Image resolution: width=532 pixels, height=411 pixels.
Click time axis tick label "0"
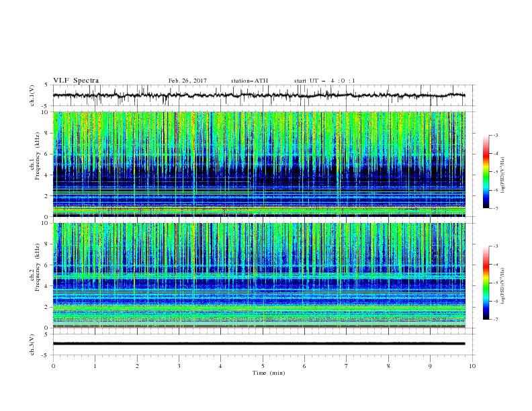[x=53, y=366]
